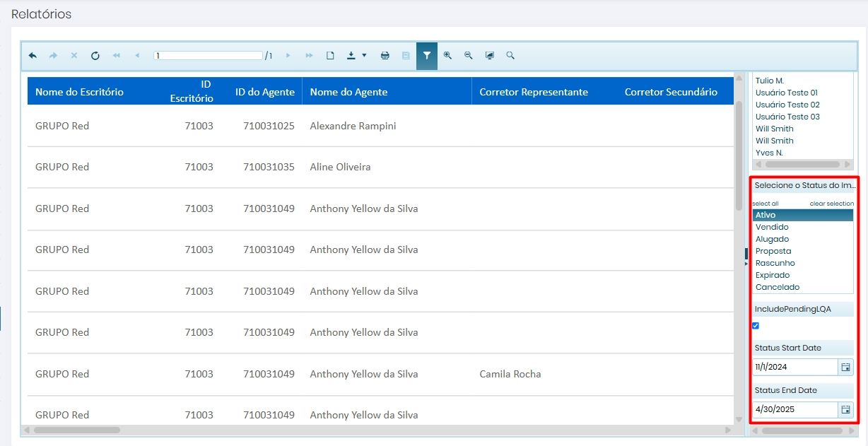Click 'Nome do Agente' column header
Viewport: 868px width, 446px height.
coord(348,92)
